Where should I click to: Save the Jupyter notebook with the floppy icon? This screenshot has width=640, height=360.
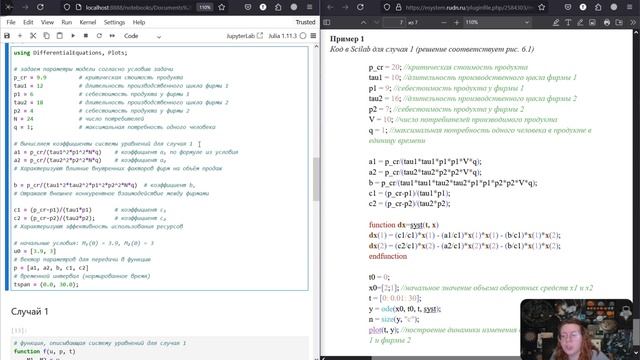tap(7, 36)
